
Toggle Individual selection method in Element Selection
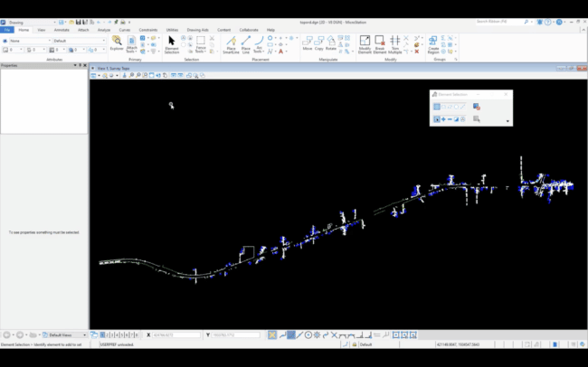coord(437,107)
